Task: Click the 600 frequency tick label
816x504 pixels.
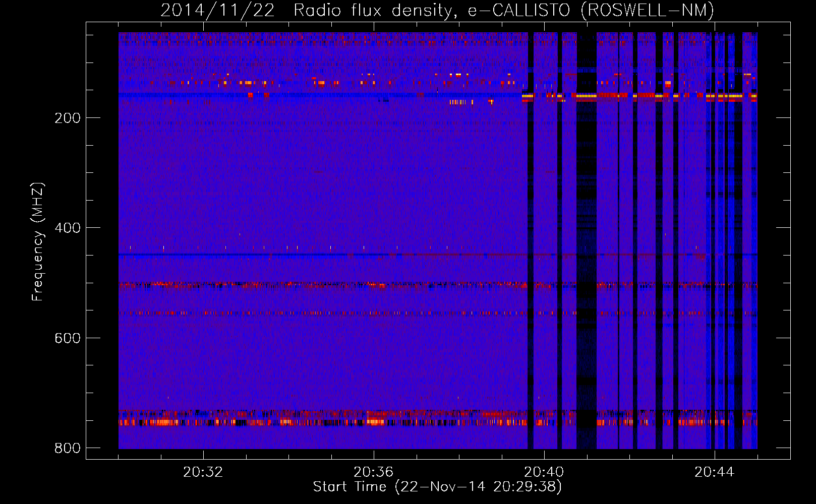Action: point(68,338)
